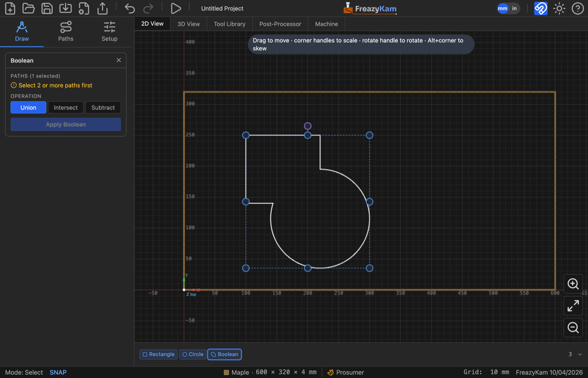The height and width of the screenshot is (378, 588).
Task: Open the Paths sidebar tab
Action: [x=66, y=32]
